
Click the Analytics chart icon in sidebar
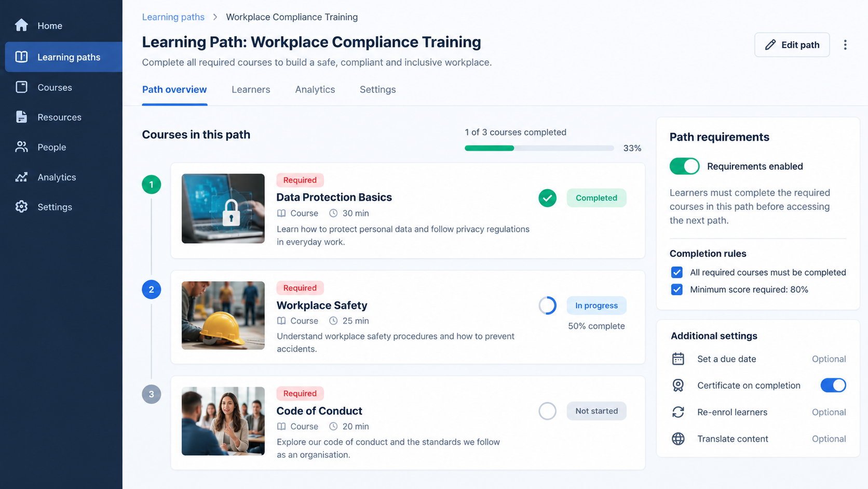pyautogui.click(x=21, y=177)
